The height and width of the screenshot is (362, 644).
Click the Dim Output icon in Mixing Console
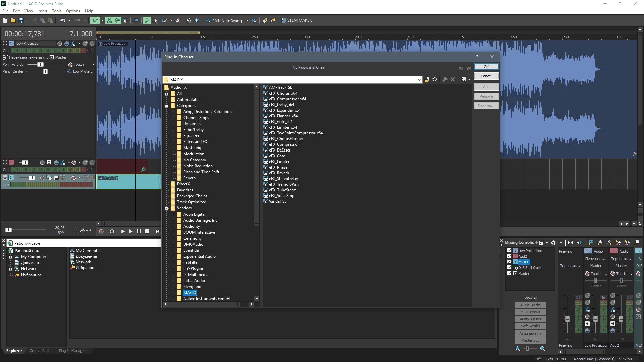[579, 243]
